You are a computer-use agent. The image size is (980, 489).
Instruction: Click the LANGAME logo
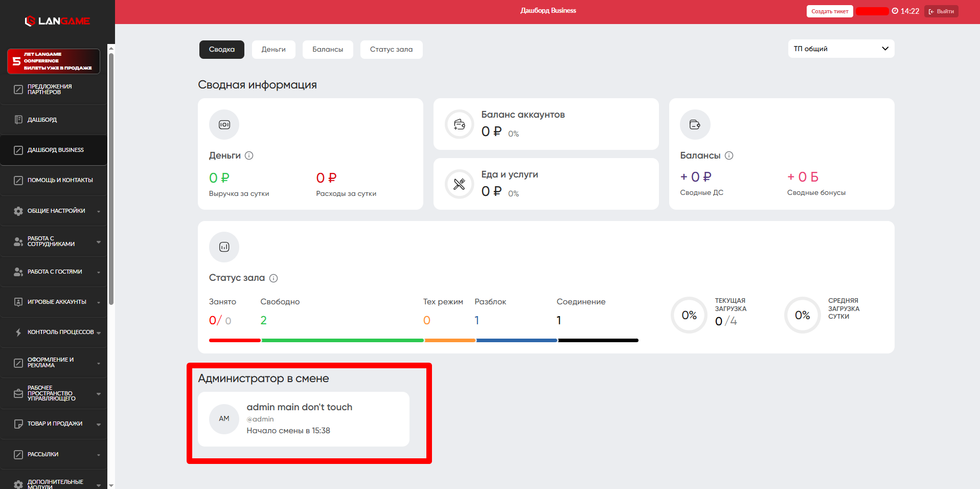[x=57, y=21]
